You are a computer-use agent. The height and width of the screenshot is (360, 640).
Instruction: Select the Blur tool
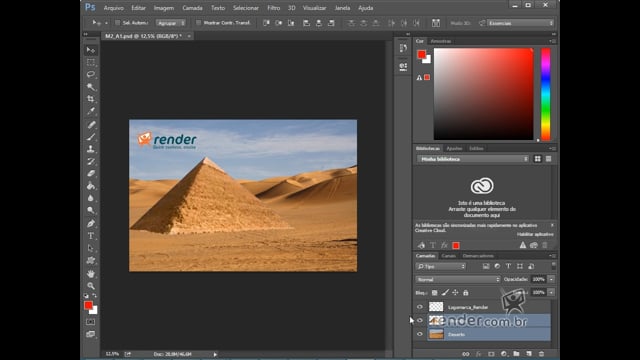click(x=91, y=198)
